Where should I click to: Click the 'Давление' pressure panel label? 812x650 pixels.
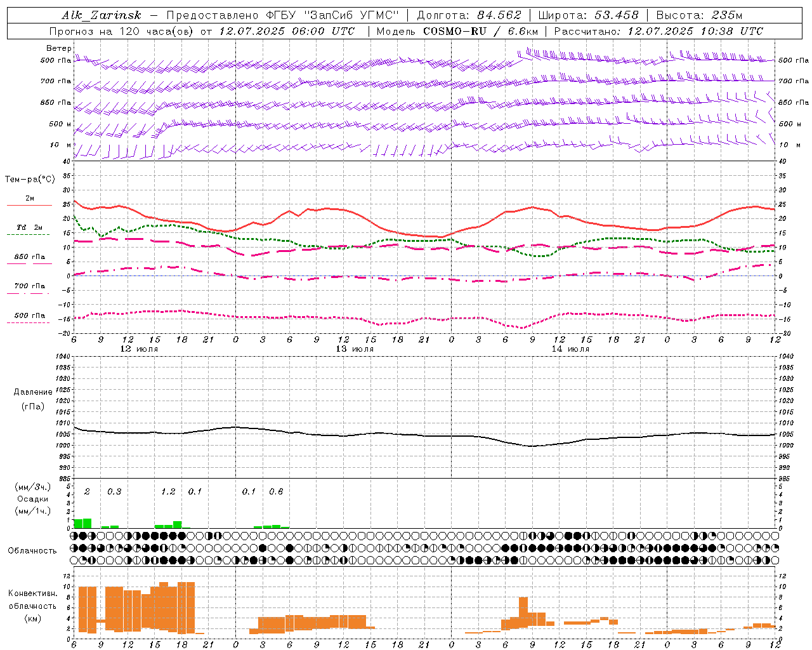(x=33, y=392)
